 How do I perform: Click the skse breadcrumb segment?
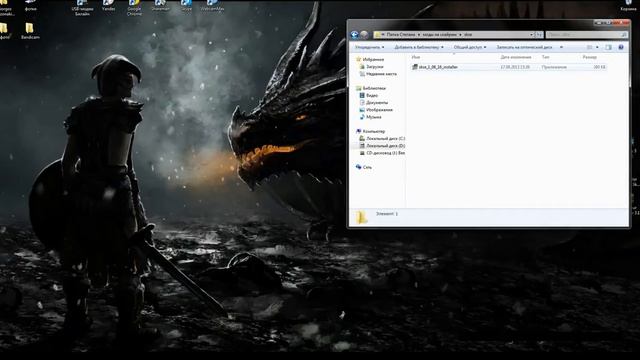click(x=468, y=35)
